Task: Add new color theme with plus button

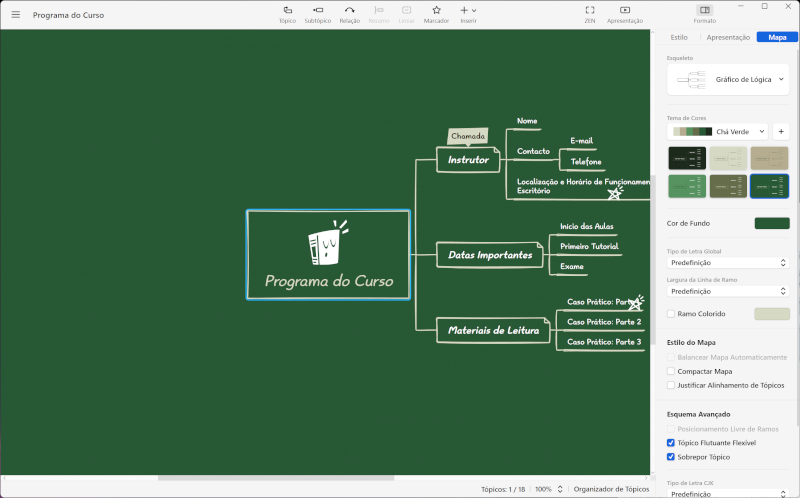Action: pyautogui.click(x=780, y=131)
